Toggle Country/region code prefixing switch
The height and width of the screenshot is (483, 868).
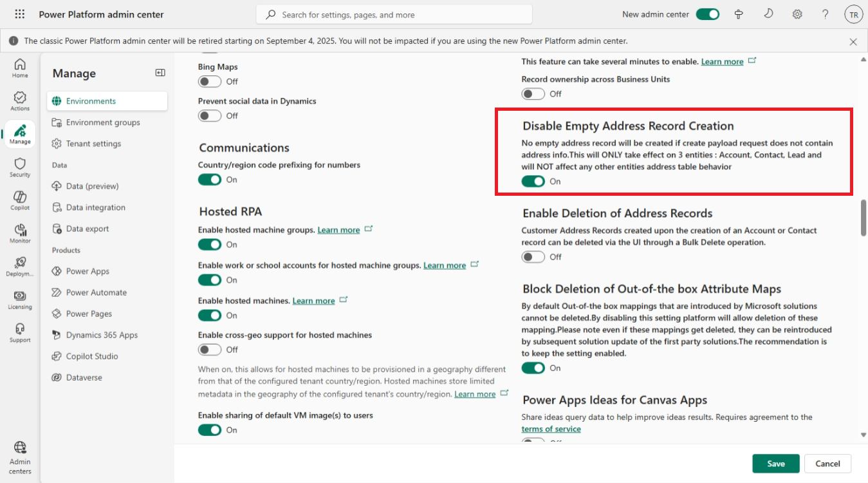210,180
